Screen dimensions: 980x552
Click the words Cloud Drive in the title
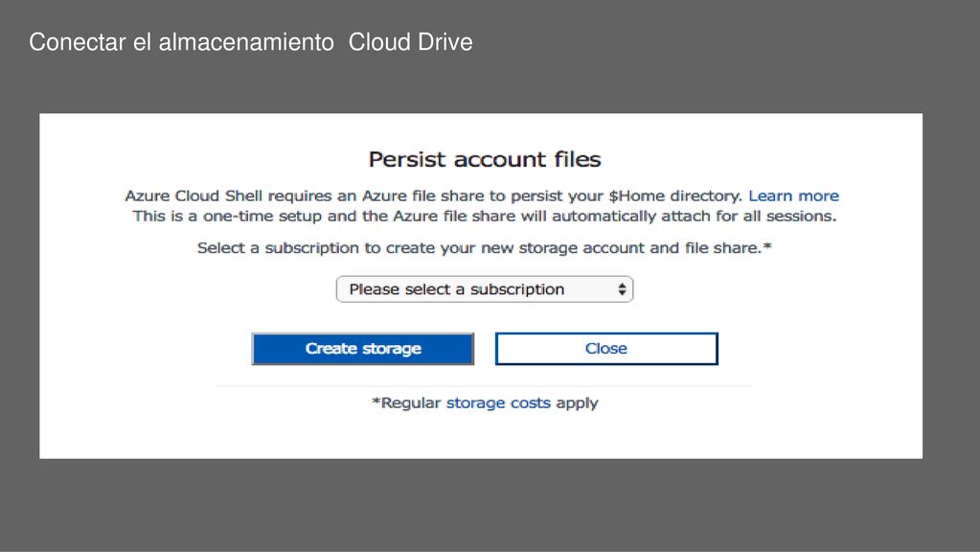click(x=411, y=42)
